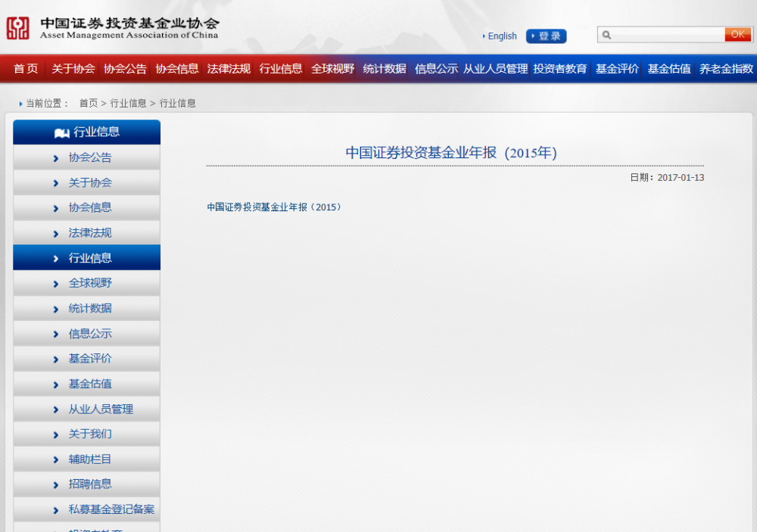Open 法律法规 in the top navigation bar
The image size is (757, 532).
(x=229, y=69)
